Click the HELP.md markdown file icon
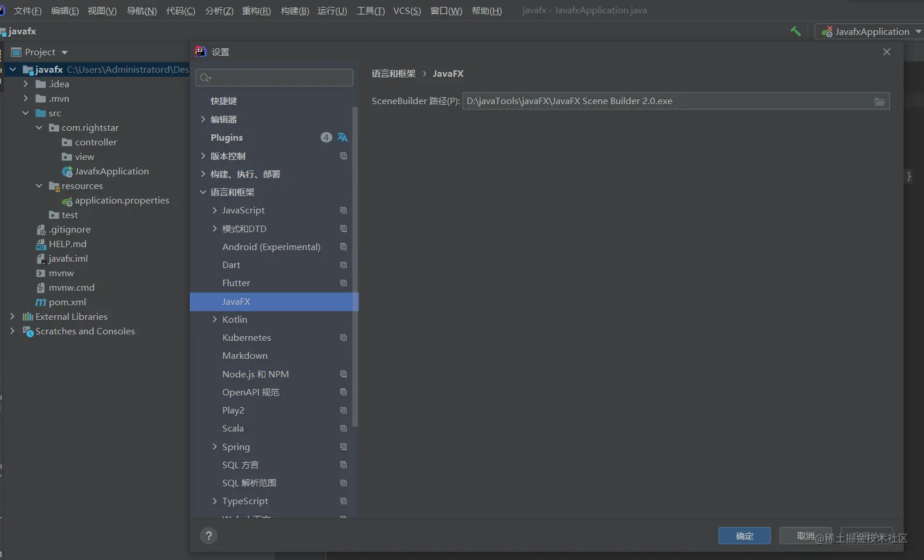Viewport: 924px width, 560px height. point(41,244)
